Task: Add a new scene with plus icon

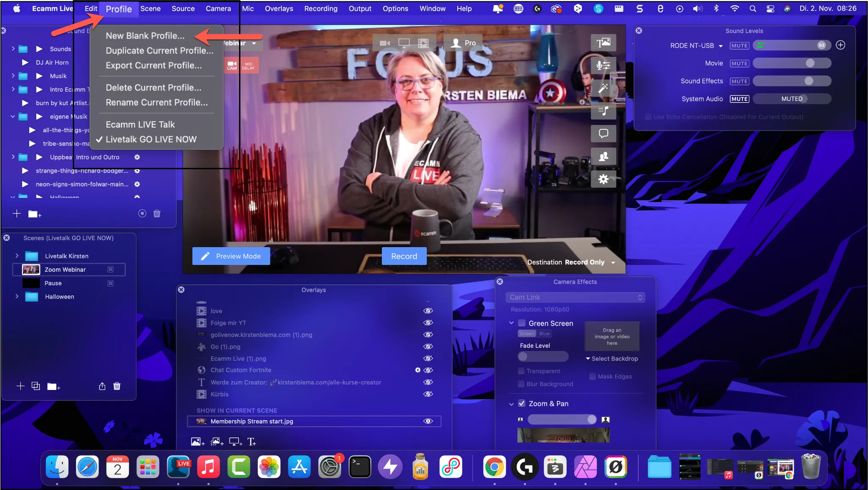Action: (x=20, y=386)
